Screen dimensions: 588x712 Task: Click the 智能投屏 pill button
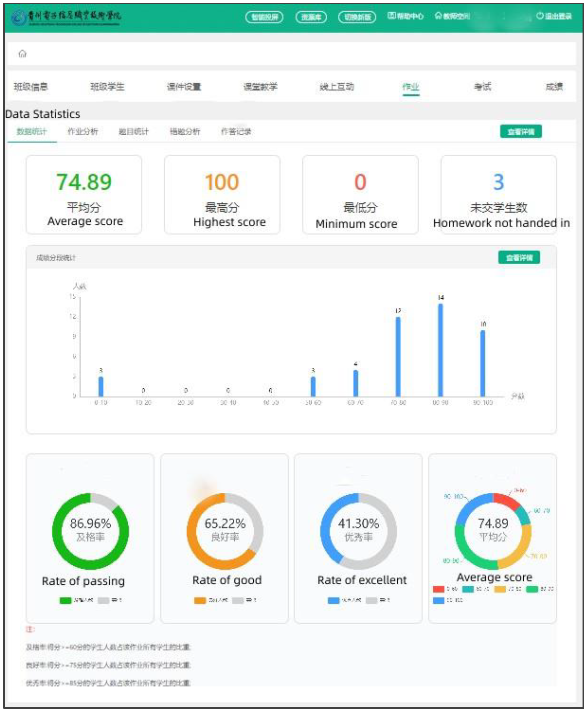click(x=264, y=17)
